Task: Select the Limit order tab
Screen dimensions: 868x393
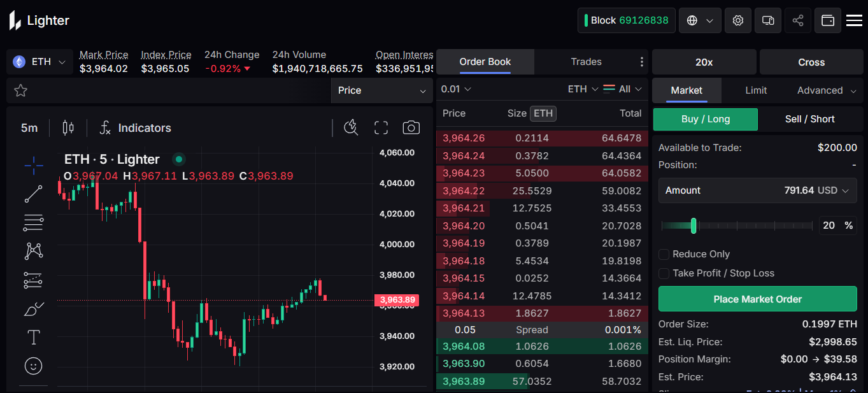Action: (756, 90)
